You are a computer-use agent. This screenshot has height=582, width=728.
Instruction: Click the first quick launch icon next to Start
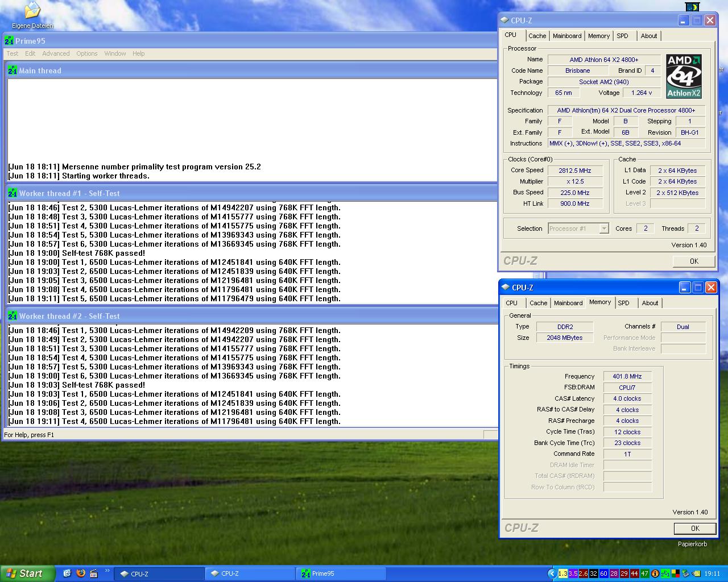pyautogui.click(x=67, y=573)
